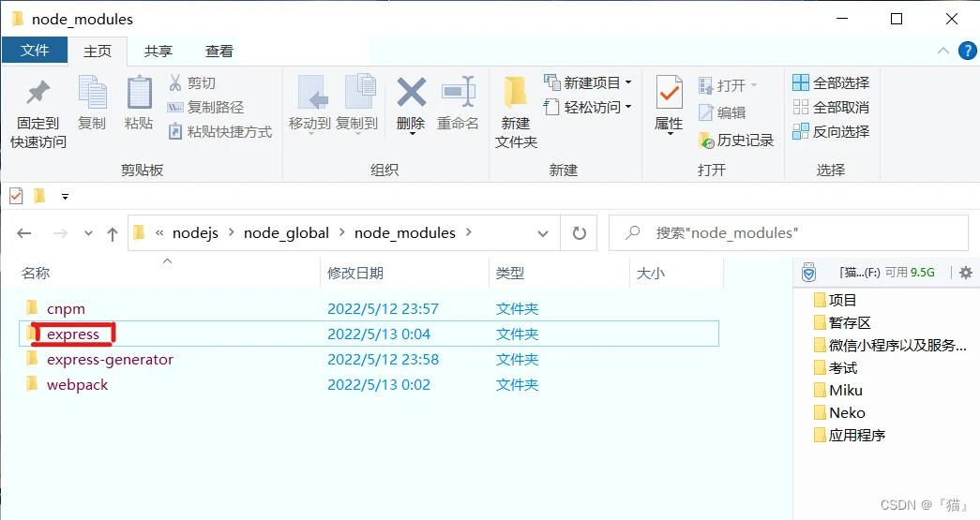Toggle the checkbox in quick access toolbar
The height and width of the screenshot is (520, 980).
pyautogui.click(x=16, y=196)
